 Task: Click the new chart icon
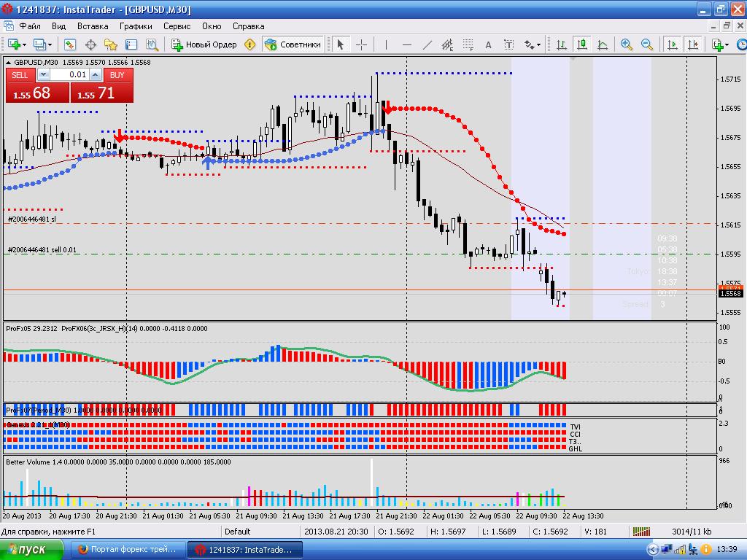point(13,44)
